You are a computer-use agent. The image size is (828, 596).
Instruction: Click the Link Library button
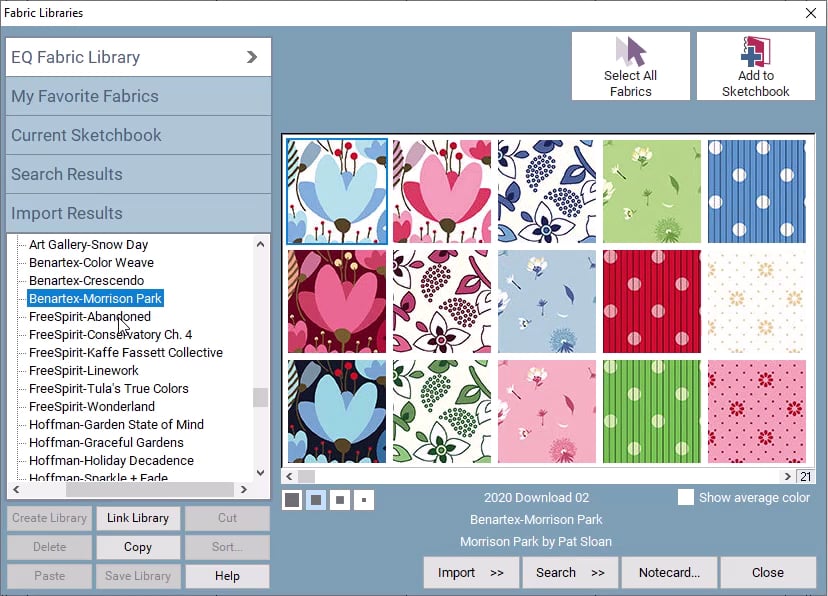pyautogui.click(x=138, y=518)
